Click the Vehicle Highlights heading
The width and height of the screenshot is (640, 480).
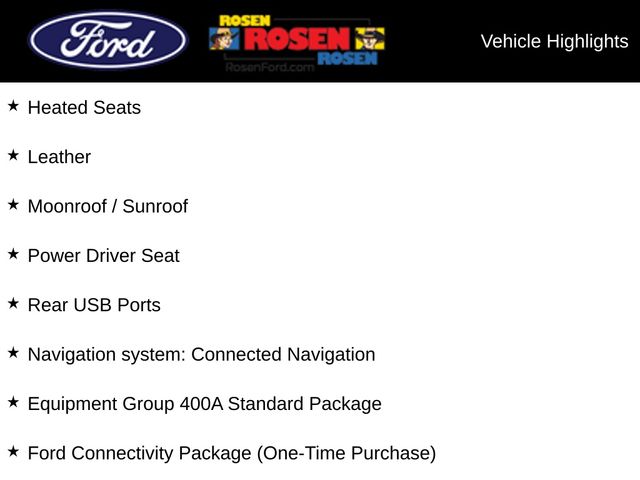tap(554, 41)
